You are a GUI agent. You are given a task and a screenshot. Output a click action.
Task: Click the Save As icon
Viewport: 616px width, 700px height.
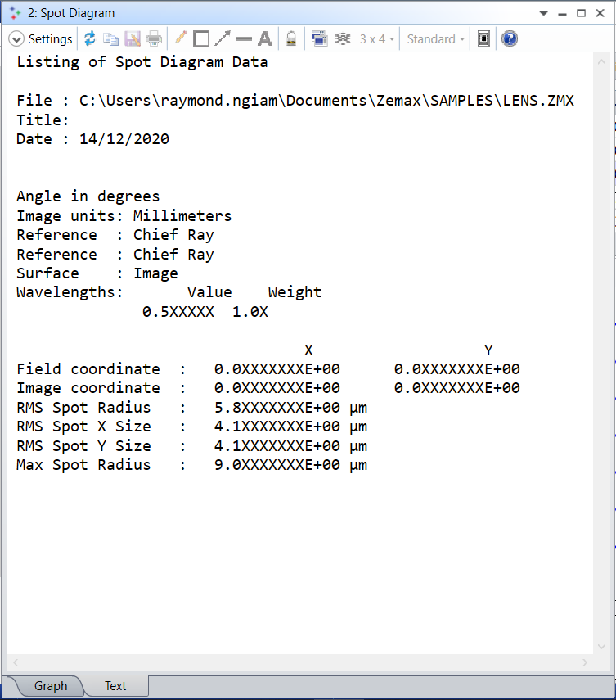[132, 39]
